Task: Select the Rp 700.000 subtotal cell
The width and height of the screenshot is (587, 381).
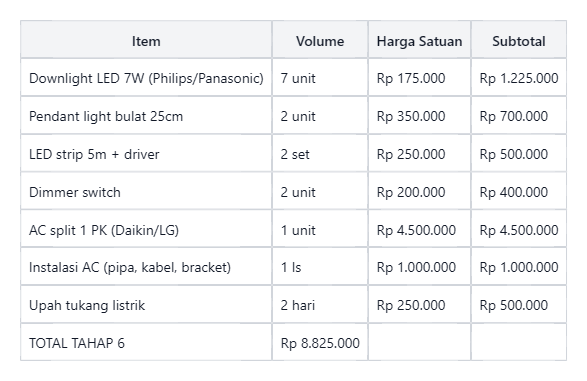Action: tap(518, 115)
